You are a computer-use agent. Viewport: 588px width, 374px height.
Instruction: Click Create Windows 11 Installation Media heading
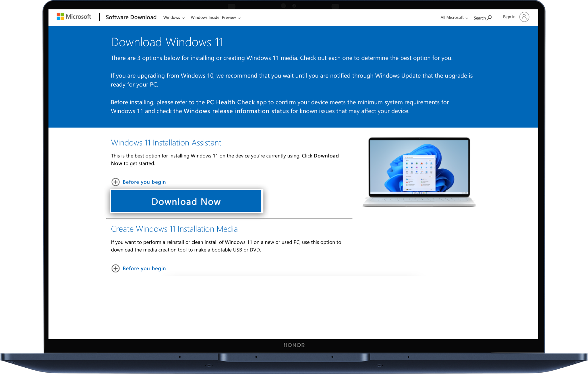pos(174,229)
